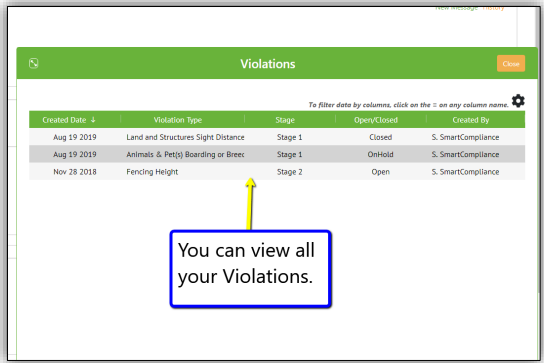Click S. SmartCompliance in the Closed row
544x363 pixels.
pyautogui.click(x=465, y=137)
